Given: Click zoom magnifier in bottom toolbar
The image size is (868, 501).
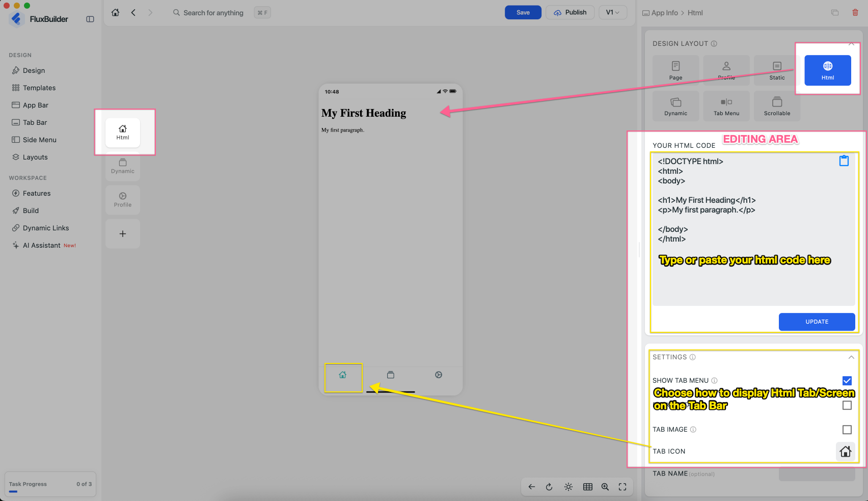Looking at the screenshot, I should pos(605,487).
